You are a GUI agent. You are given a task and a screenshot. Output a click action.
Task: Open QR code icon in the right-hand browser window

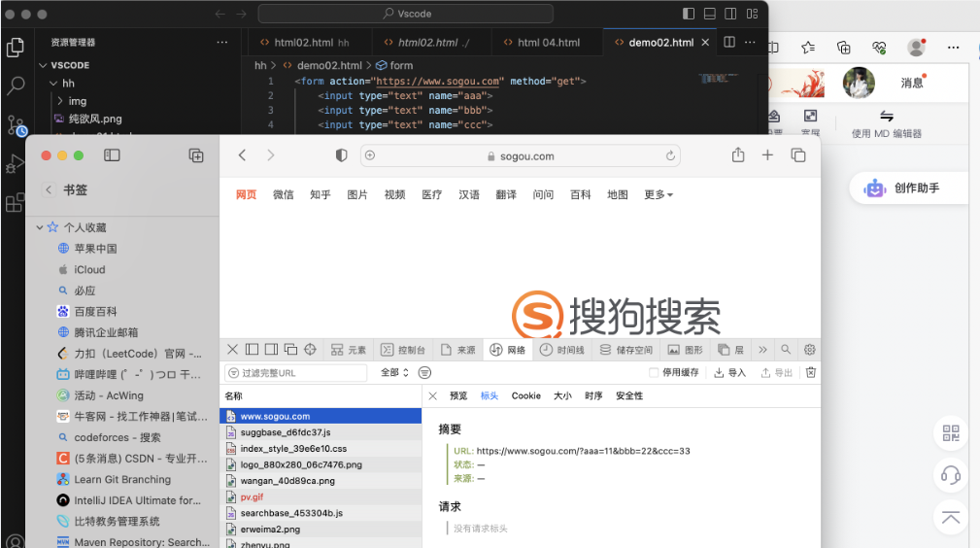click(951, 433)
